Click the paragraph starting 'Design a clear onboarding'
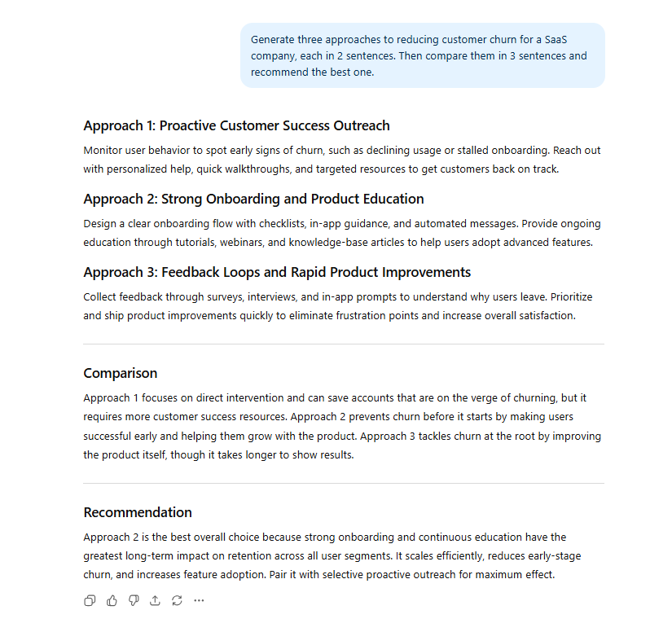Image resolution: width=672 pixels, height=623 pixels. [x=342, y=233]
